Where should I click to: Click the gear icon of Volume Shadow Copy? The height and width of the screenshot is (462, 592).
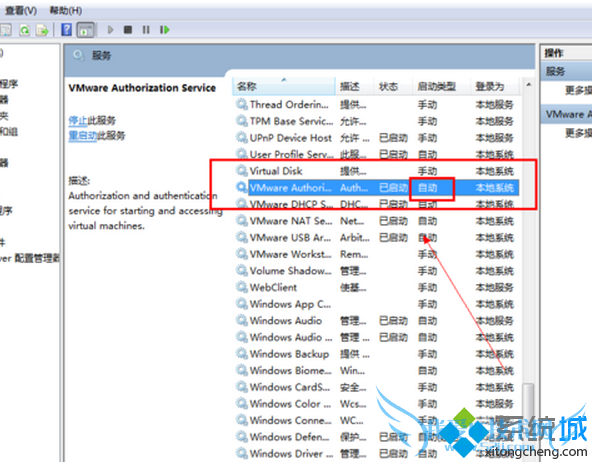(242, 270)
